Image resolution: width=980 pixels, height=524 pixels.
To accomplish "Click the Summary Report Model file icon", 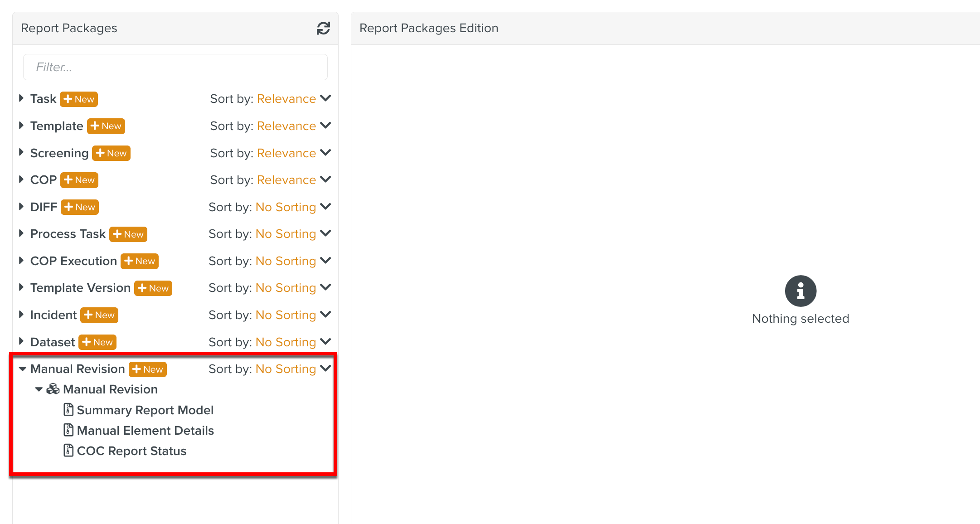I will tap(68, 409).
